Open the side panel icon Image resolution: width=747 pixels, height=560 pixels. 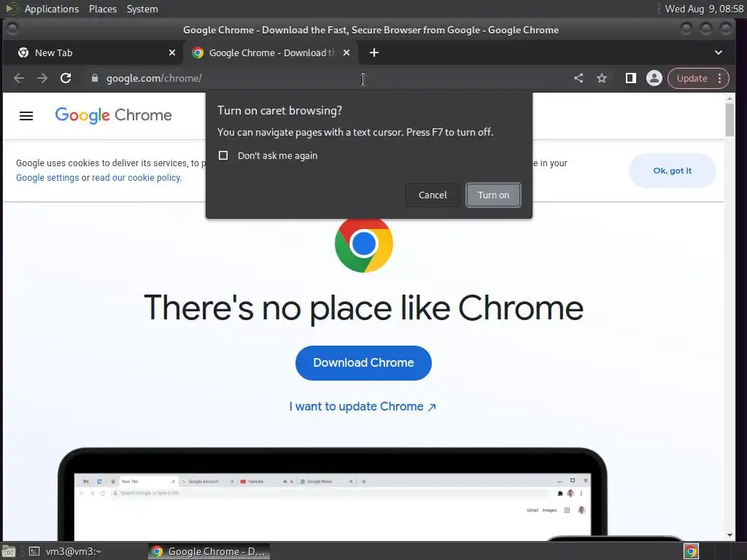631,78
